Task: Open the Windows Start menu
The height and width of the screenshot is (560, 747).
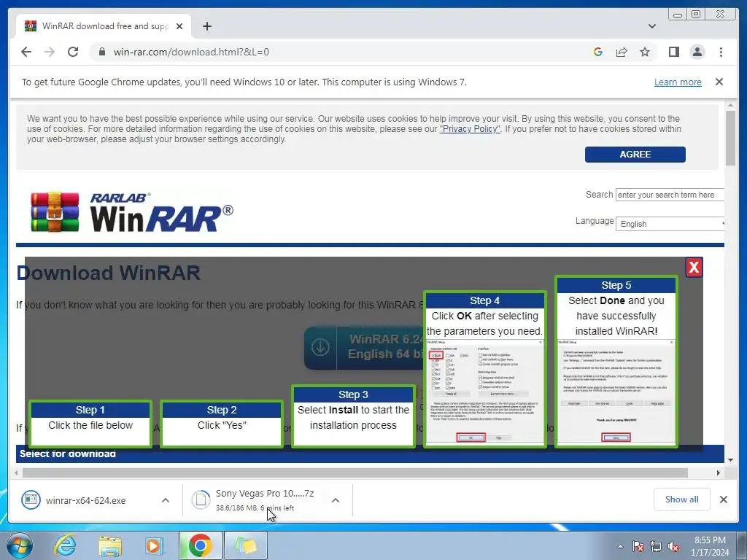Action: click(x=19, y=545)
